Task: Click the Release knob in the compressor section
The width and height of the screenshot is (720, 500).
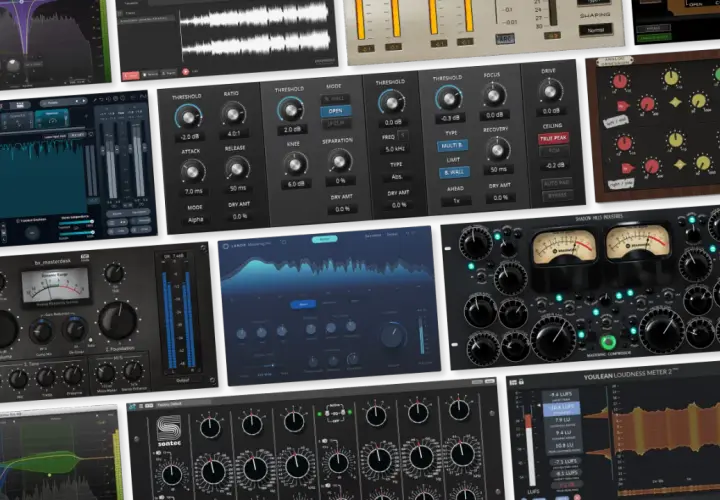Action: coord(237,168)
